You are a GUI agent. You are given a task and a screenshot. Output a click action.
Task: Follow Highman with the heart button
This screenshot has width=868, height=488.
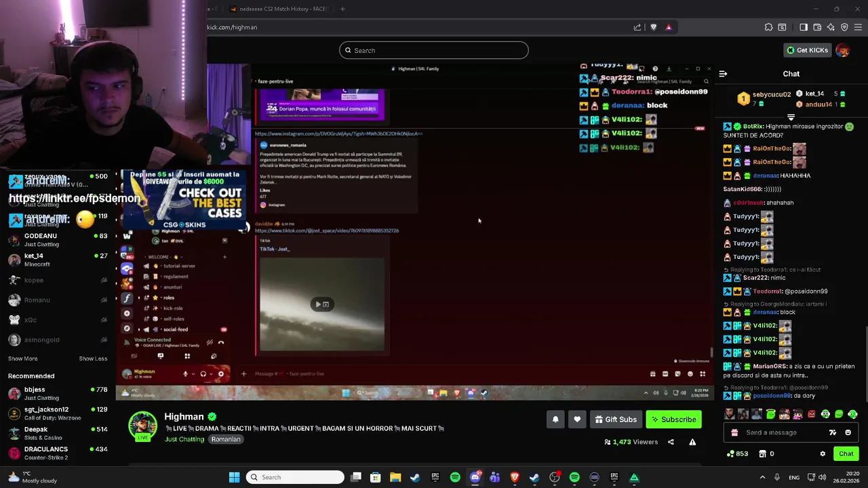577,420
